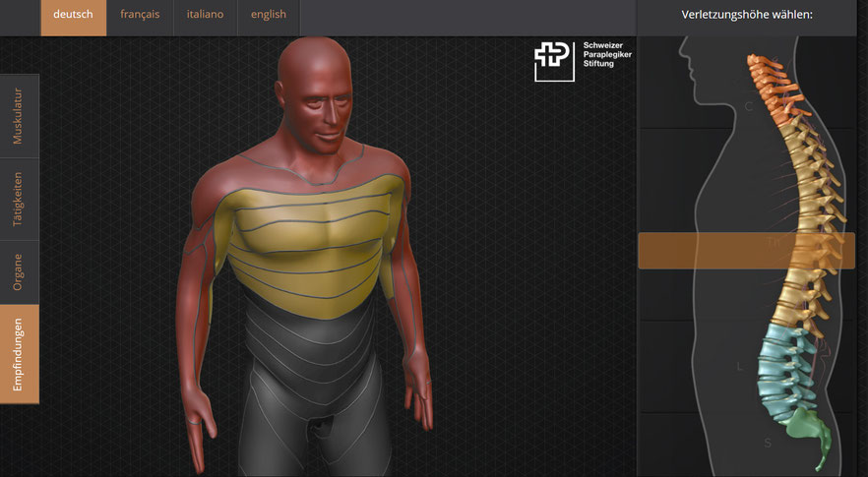Open the Tätigkeiten side tab
The width and height of the screenshot is (868, 477).
19,199
